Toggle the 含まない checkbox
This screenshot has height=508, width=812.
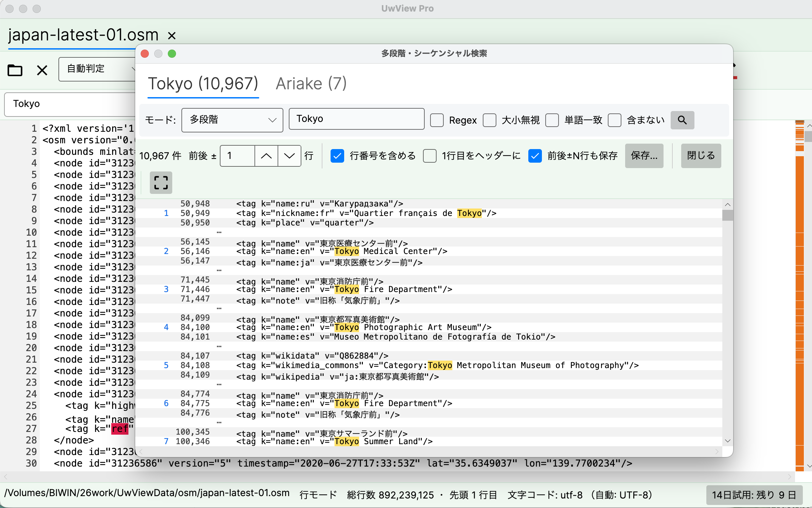pyautogui.click(x=615, y=120)
